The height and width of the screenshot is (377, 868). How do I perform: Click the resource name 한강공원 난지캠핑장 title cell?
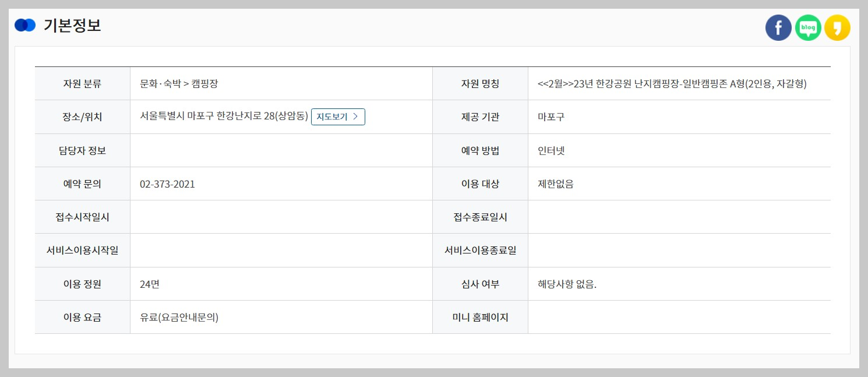point(672,83)
